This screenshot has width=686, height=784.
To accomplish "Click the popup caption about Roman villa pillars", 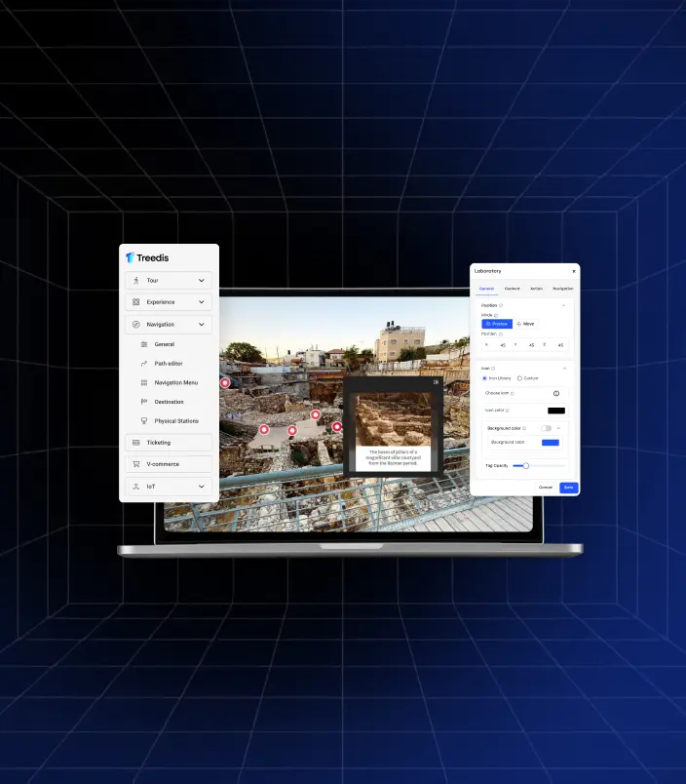I will (394, 457).
